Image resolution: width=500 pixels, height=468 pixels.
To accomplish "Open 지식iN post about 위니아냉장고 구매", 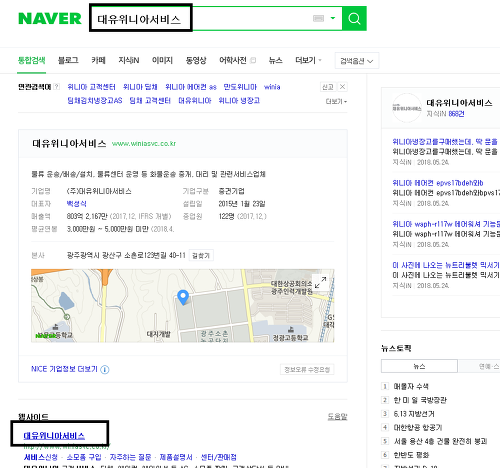I will click(x=445, y=142).
